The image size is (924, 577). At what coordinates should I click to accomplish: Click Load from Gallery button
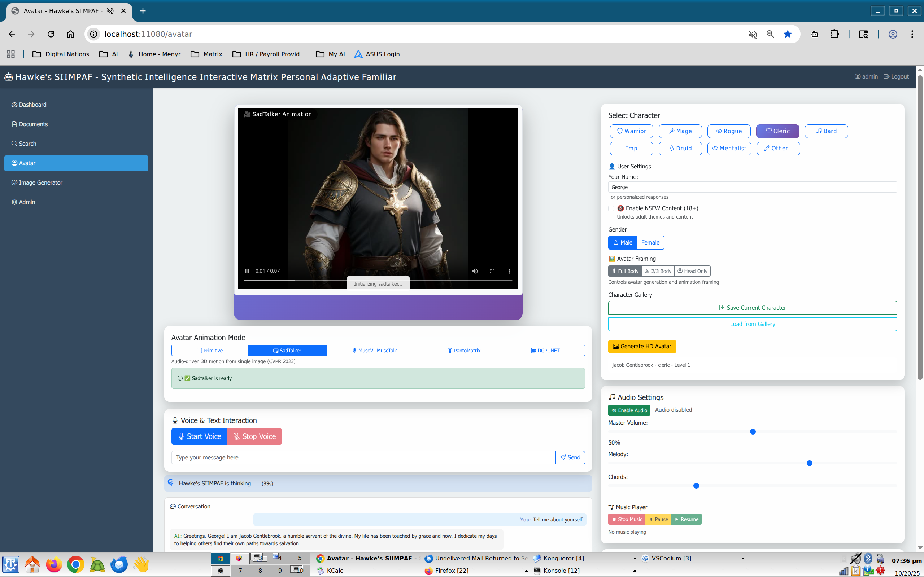click(x=752, y=324)
